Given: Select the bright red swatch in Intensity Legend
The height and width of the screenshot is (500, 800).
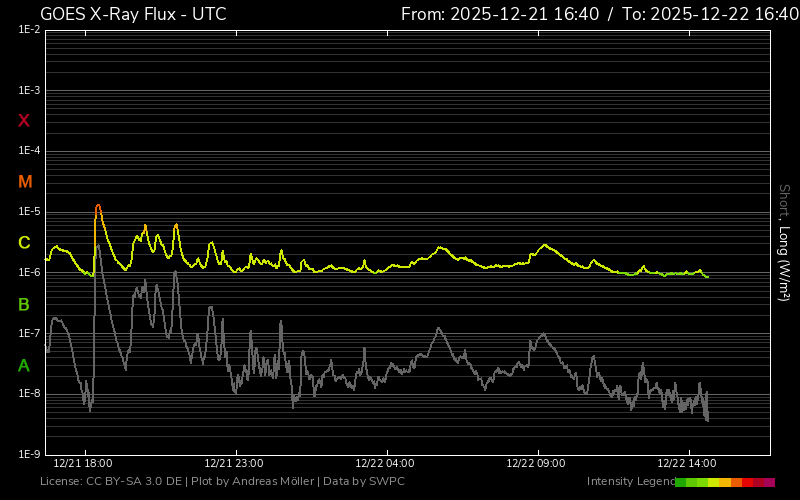Looking at the screenshot, I should 747,482.
